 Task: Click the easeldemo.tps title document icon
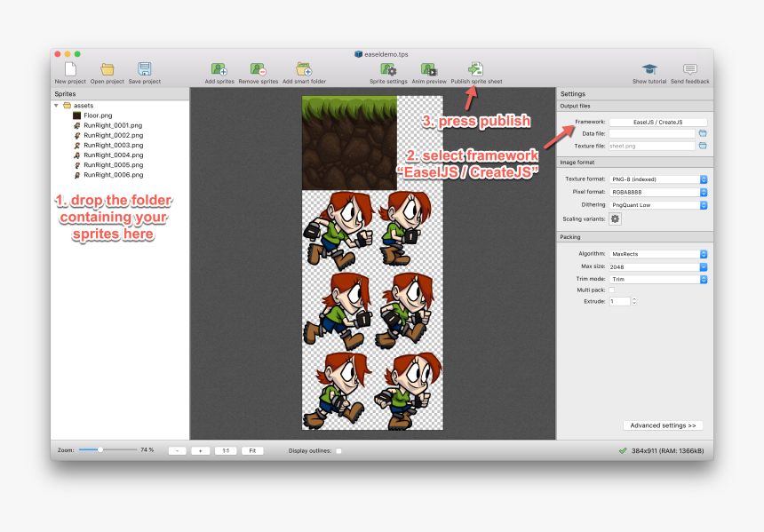pyautogui.click(x=359, y=54)
